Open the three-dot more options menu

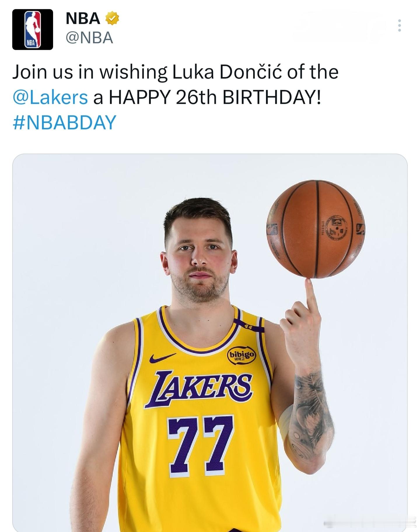click(x=399, y=26)
